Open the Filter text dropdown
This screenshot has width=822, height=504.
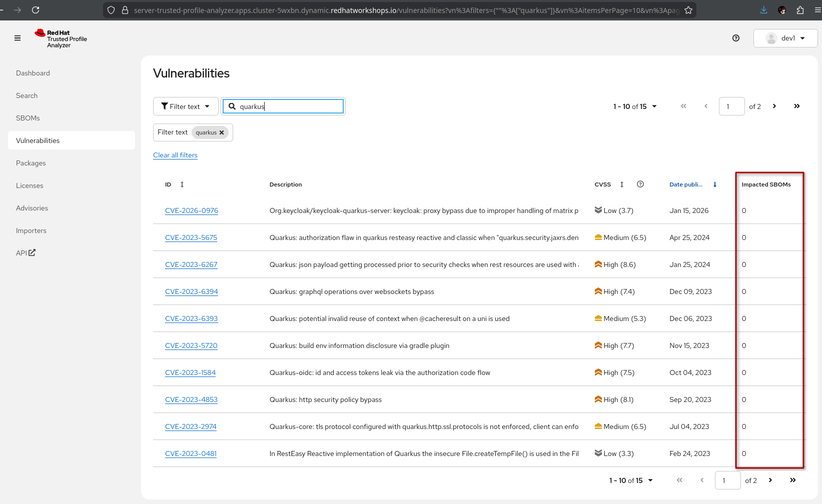186,106
